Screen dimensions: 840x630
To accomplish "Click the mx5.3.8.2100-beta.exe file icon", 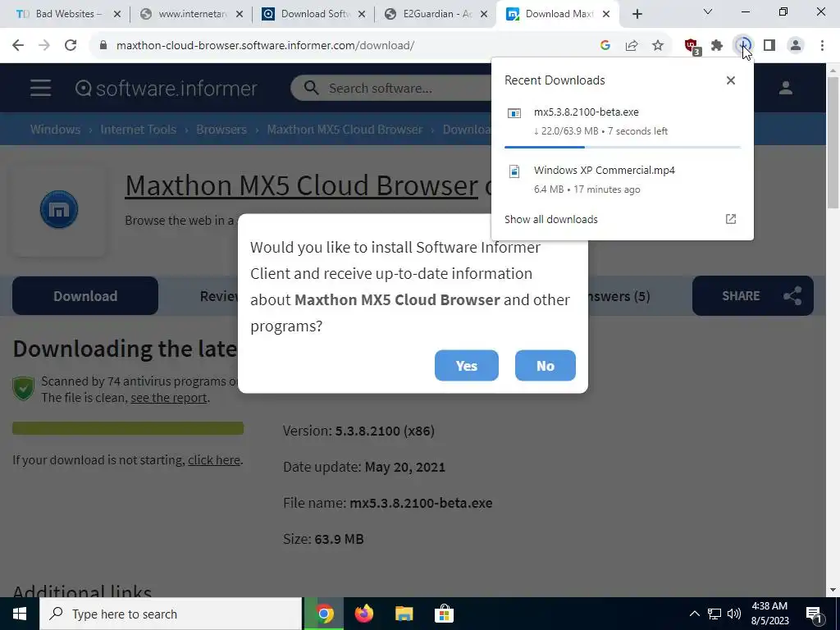I will (514, 113).
